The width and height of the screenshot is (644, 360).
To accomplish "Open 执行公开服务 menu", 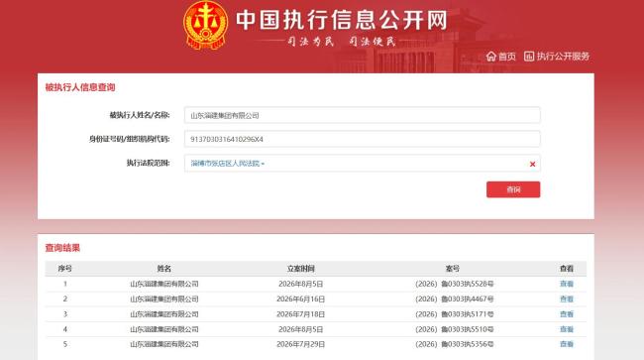I will pyautogui.click(x=563, y=57).
